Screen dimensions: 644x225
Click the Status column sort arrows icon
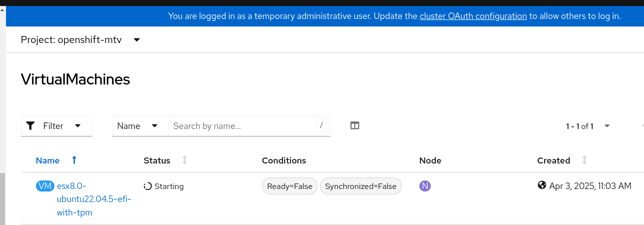click(185, 160)
